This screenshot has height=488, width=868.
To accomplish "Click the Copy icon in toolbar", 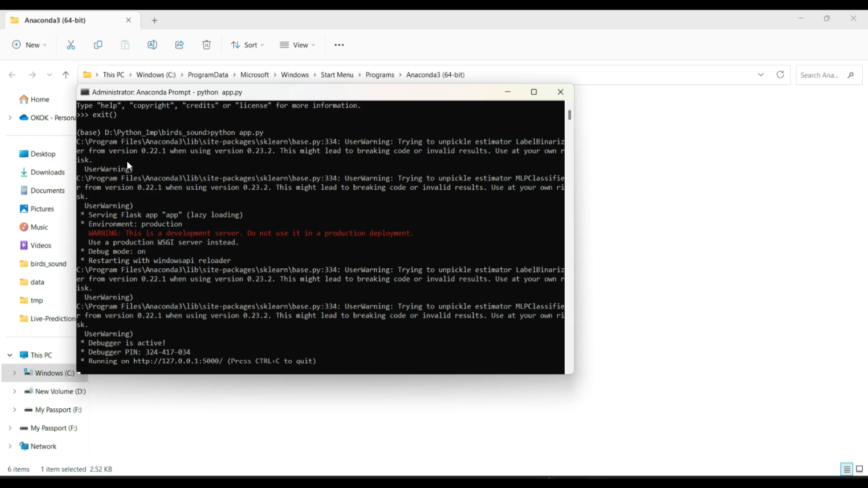I will (x=98, y=45).
